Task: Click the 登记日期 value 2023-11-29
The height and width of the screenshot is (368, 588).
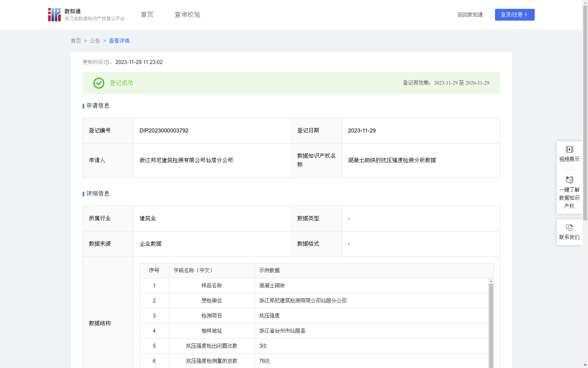Action: [362, 131]
